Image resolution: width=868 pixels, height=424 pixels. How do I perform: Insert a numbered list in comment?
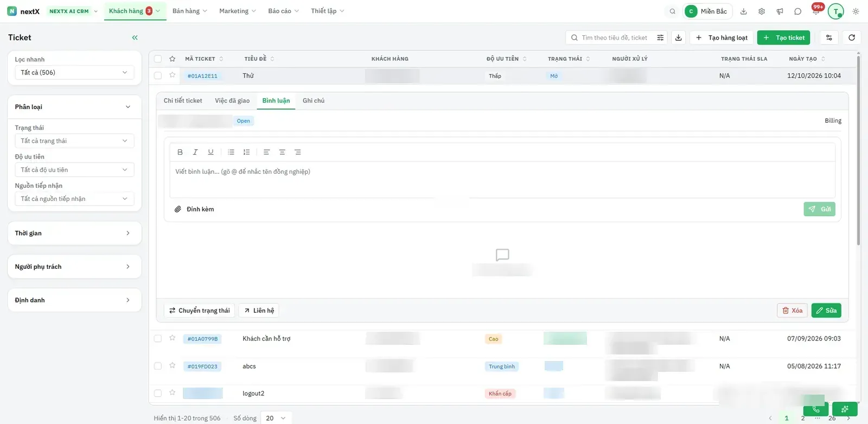[x=247, y=152]
